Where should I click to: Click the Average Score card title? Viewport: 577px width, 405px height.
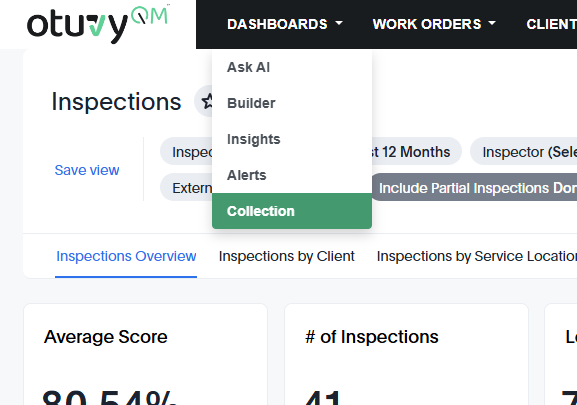(x=106, y=337)
